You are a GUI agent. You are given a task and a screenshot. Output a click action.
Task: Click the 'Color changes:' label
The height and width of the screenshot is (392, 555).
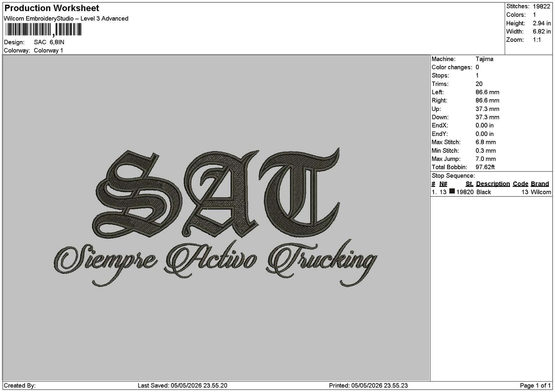452,68
